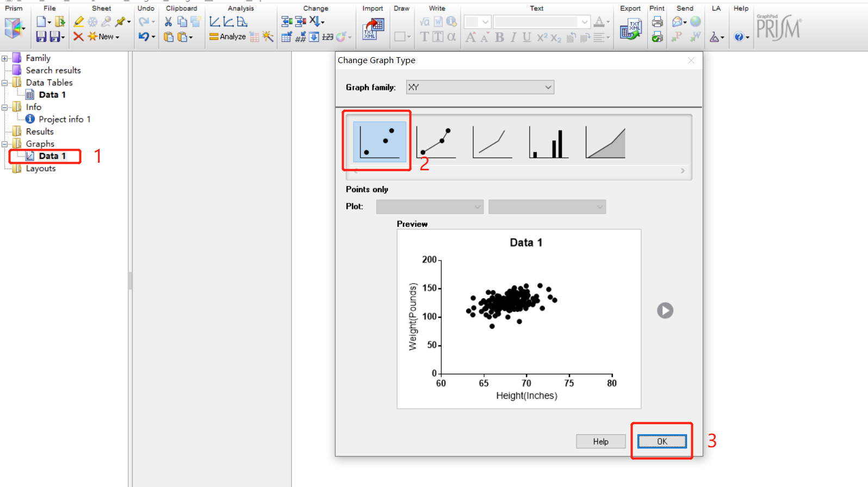Choose the bar-style XY graph thumbnail
Image resolution: width=868 pixels, height=487 pixels.
(549, 143)
